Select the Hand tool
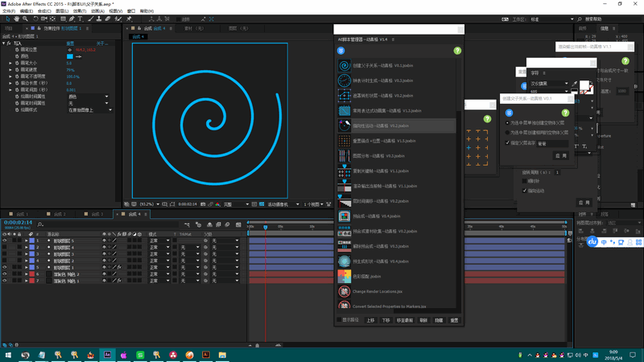 [16, 19]
